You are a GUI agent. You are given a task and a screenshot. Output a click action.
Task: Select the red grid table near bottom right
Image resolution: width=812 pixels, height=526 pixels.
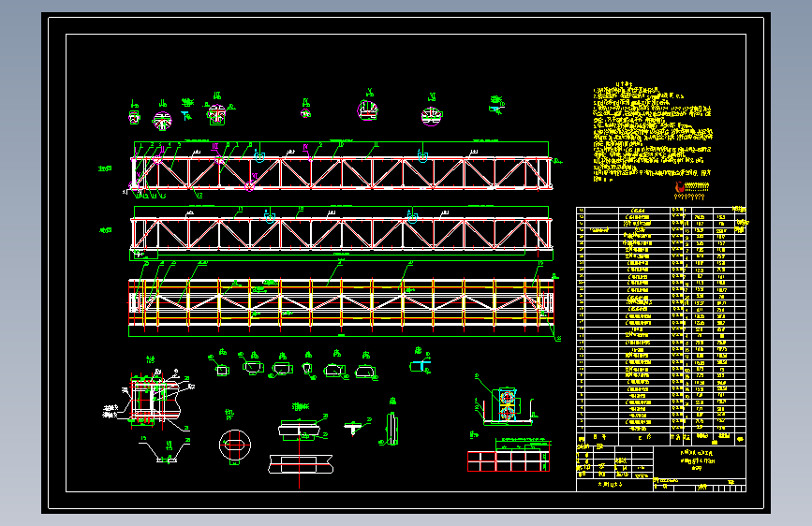tap(508, 461)
